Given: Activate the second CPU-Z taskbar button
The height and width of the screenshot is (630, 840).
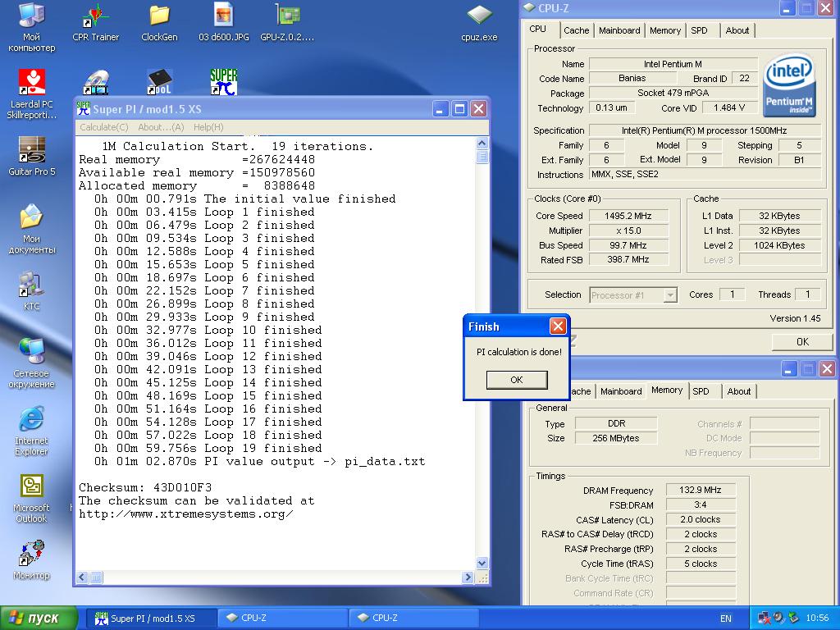Looking at the screenshot, I should [x=413, y=619].
